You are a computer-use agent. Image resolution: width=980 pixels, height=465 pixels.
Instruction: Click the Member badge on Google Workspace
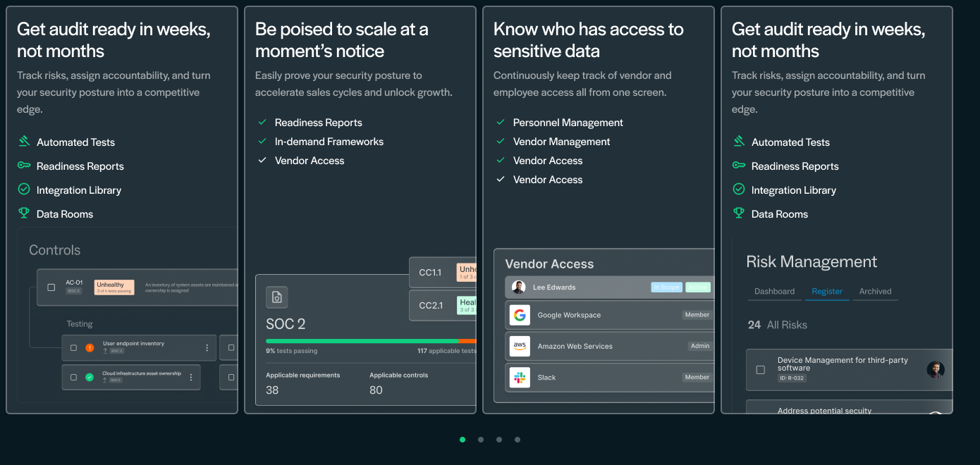pyautogui.click(x=697, y=315)
